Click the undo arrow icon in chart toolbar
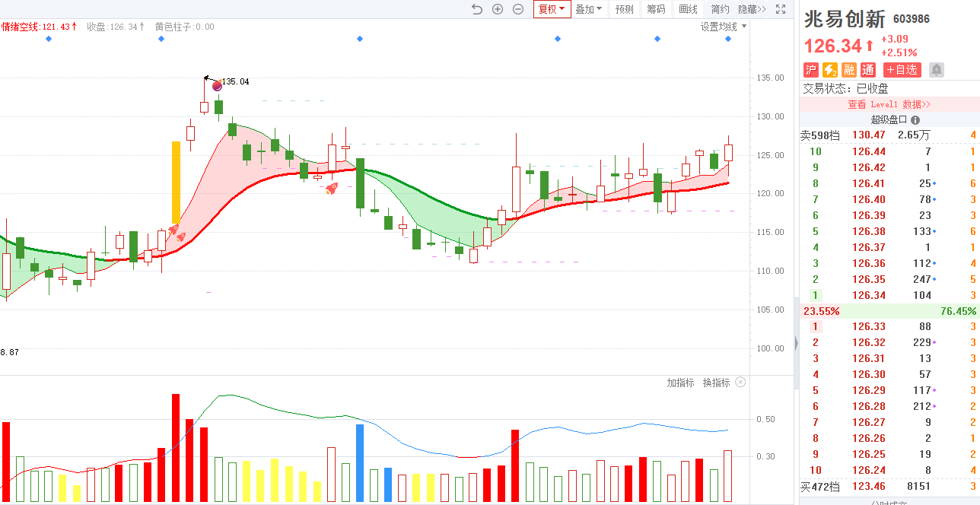Screen dimensions: 980x505 click(x=477, y=9)
